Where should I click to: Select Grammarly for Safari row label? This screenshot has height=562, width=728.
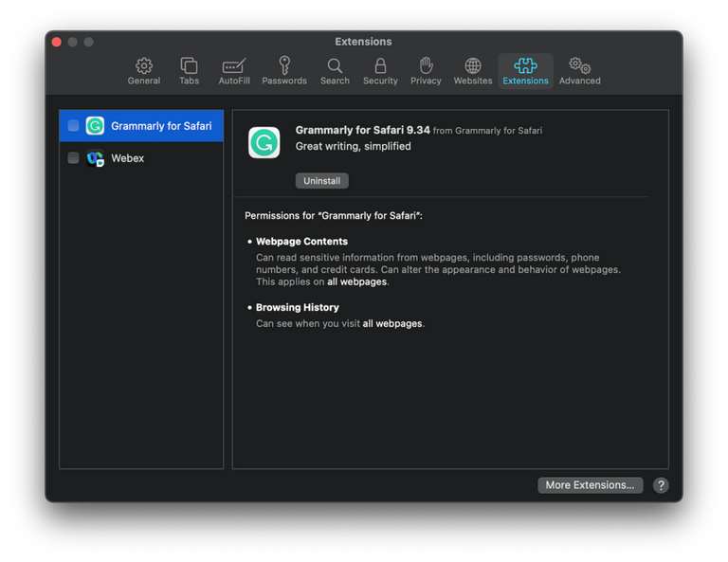point(161,126)
